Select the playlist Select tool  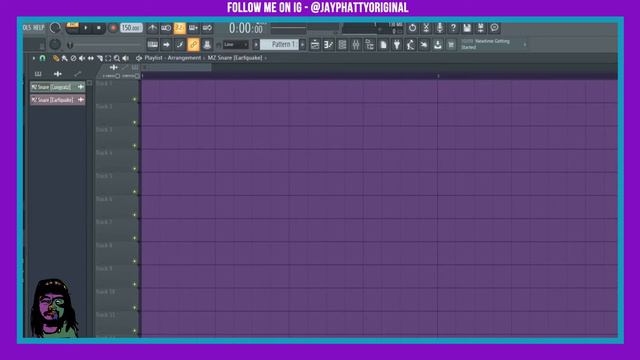[x=108, y=58]
